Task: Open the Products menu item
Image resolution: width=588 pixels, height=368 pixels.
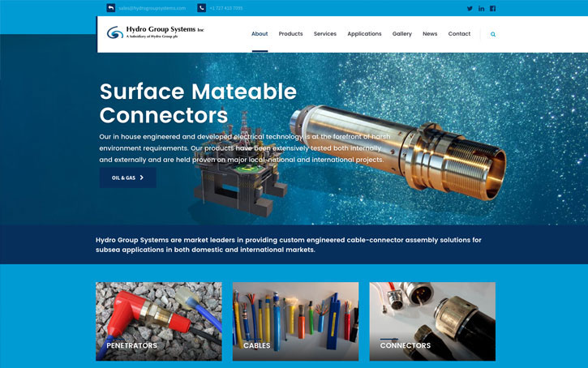Action: point(290,34)
